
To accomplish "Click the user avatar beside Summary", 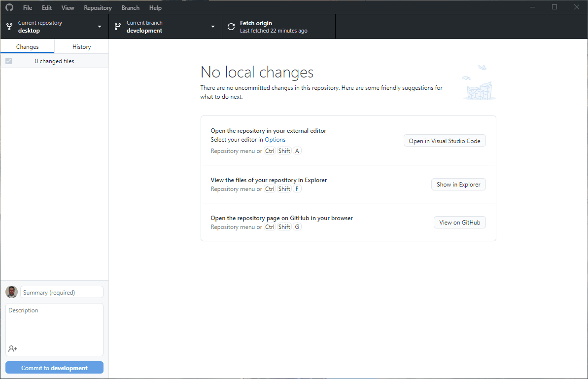I will click(x=12, y=292).
